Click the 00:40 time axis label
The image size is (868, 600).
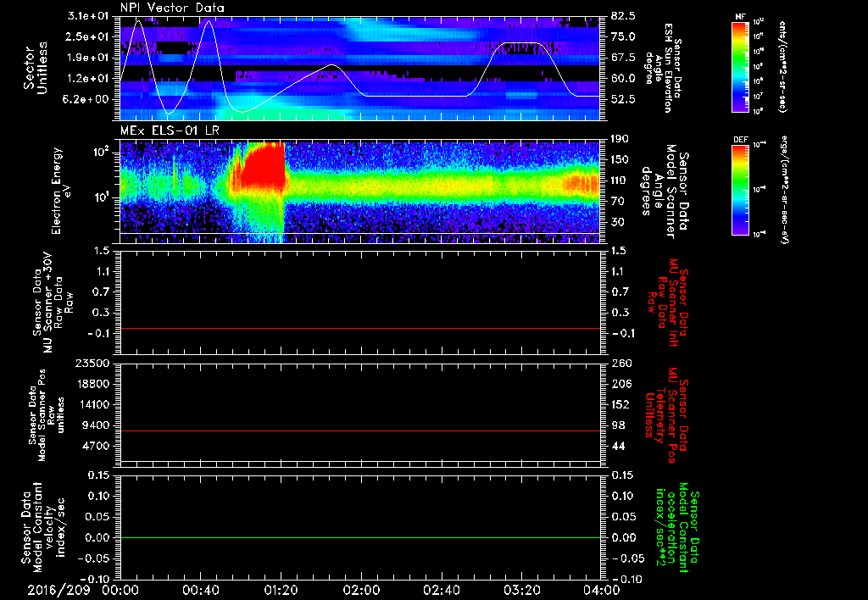point(201,590)
